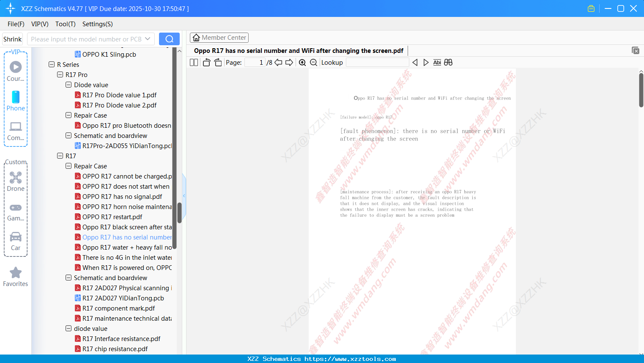The image size is (644, 363).
Task: Collapse the tree panel with the side handle
Action: tap(184, 196)
